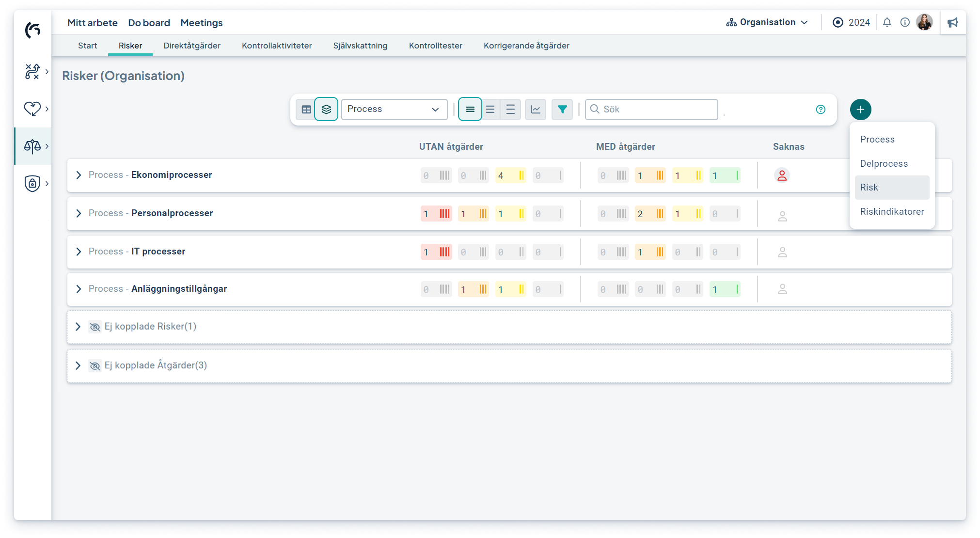Click orange badge 2 on Personalprocesser row
The image size is (980, 538).
tap(650, 214)
